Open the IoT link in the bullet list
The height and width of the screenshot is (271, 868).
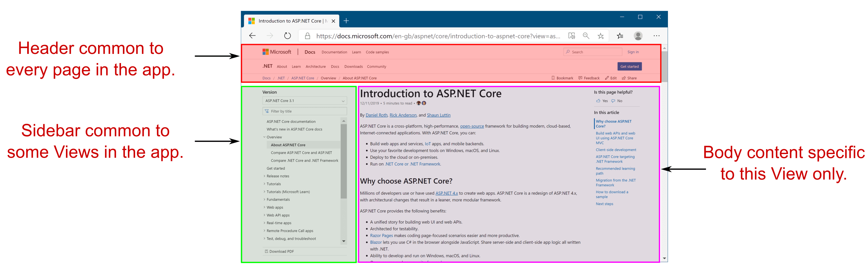pyautogui.click(x=428, y=144)
